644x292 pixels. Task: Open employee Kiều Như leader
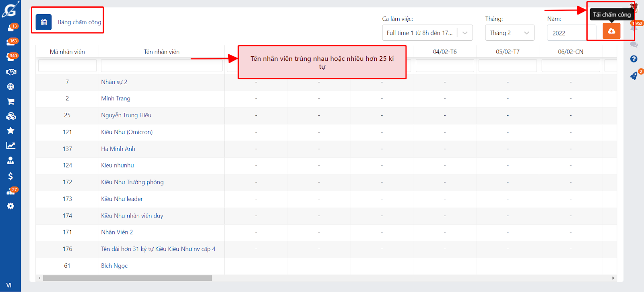122,199
